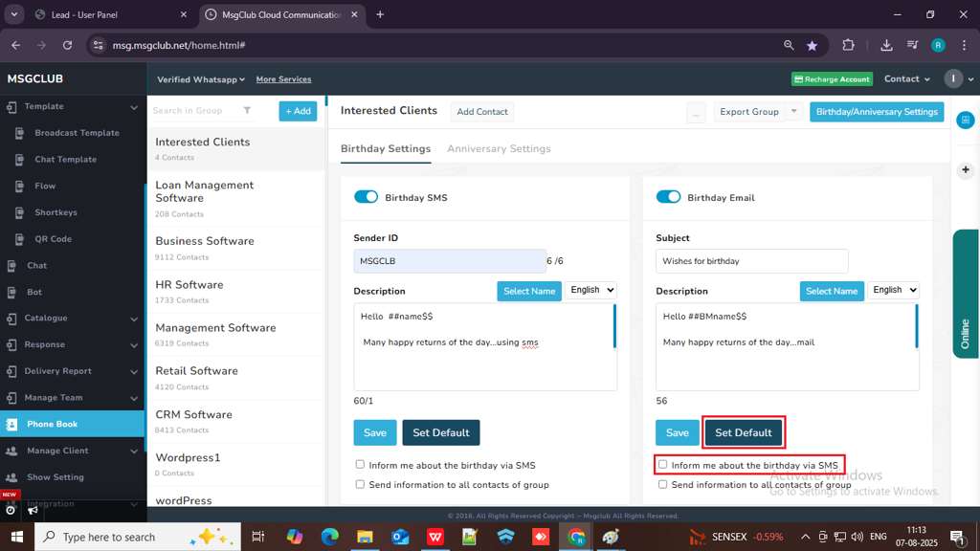Viewport: 980px width, 551px height.
Task: Click More Services link
Action: tap(283, 79)
